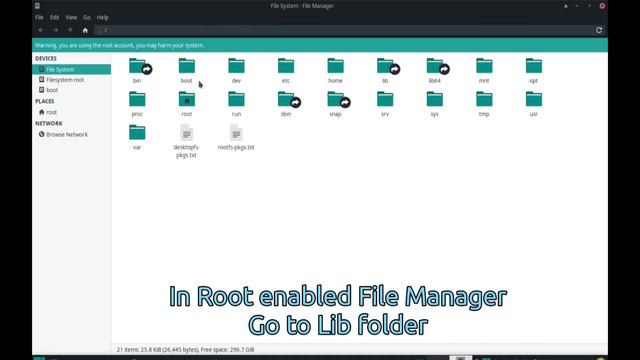Screen dimensions: 640x360
Task: Open the Go menu
Action: click(87, 18)
